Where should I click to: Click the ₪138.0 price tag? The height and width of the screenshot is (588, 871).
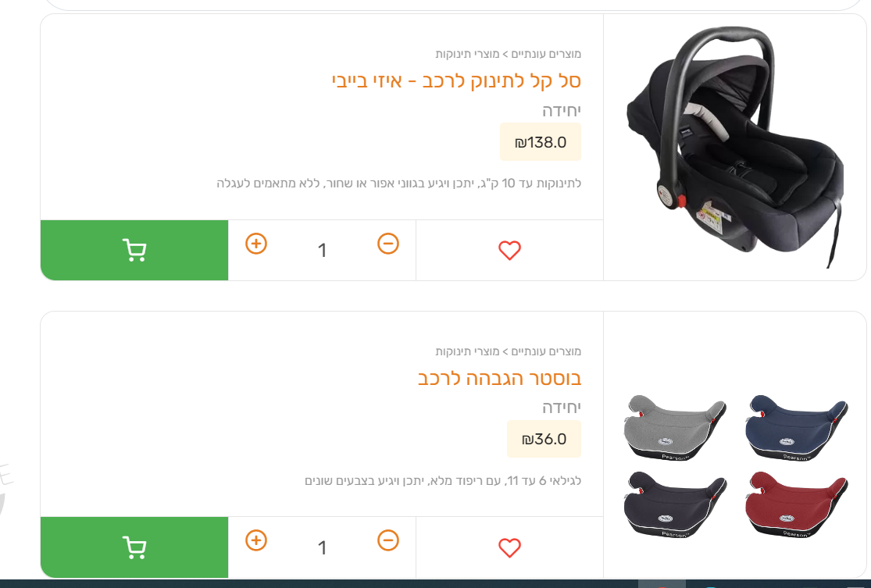pos(541,142)
